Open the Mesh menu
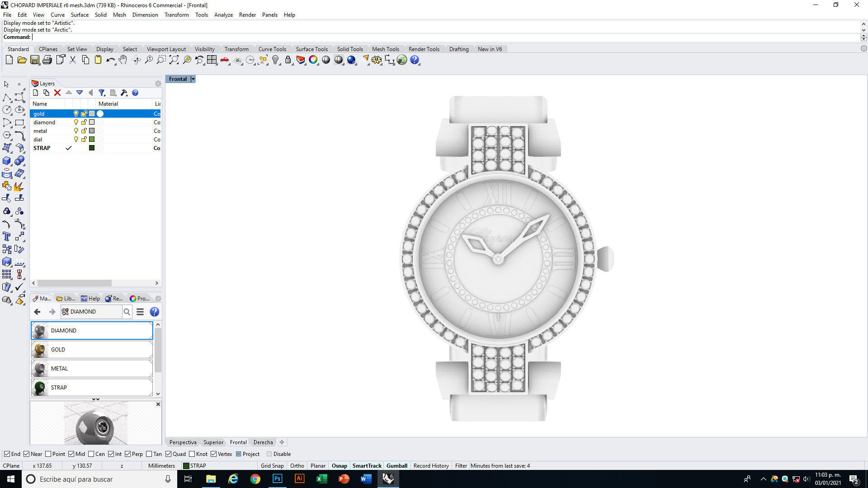The height and width of the screenshot is (488, 868). point(119,15)
